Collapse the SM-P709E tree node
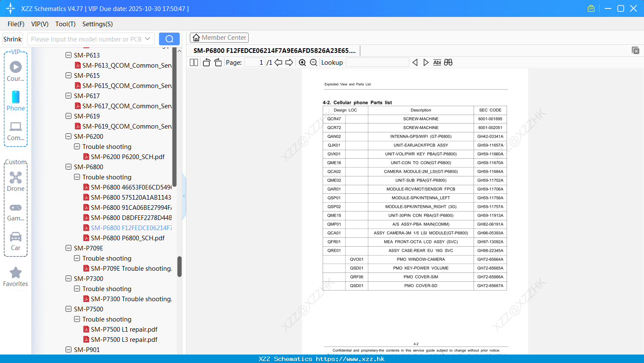 pos(69,248)
